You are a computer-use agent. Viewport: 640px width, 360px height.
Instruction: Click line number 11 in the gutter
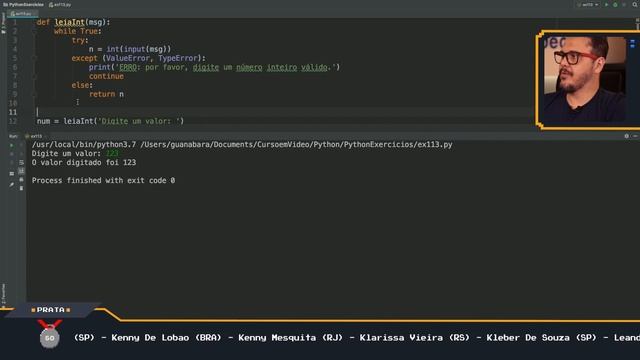point(13,112)
